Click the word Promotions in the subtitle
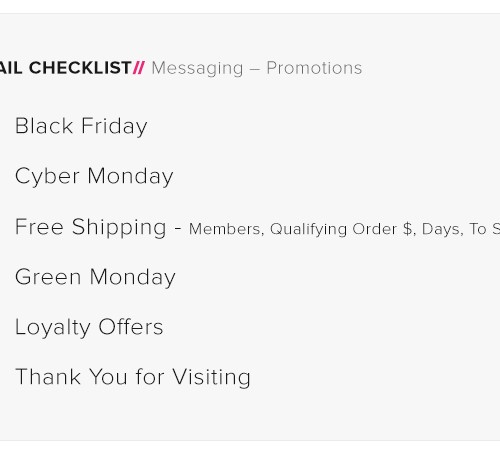The width and height of the screenshot is (500, 455). pos(314,68)
